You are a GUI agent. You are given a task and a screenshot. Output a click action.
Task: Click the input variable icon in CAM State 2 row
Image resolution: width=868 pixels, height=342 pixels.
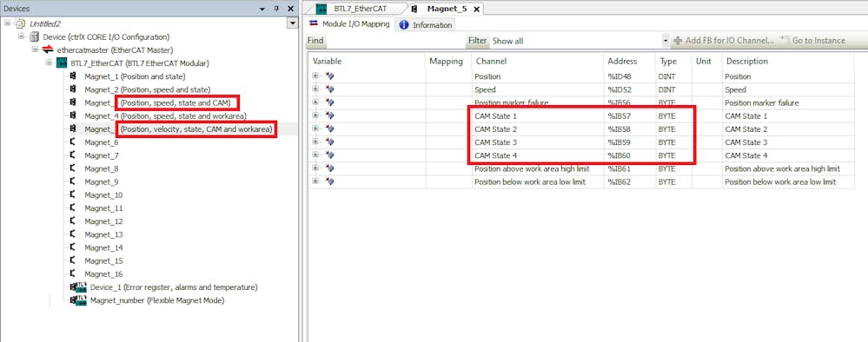click(329, 129)
